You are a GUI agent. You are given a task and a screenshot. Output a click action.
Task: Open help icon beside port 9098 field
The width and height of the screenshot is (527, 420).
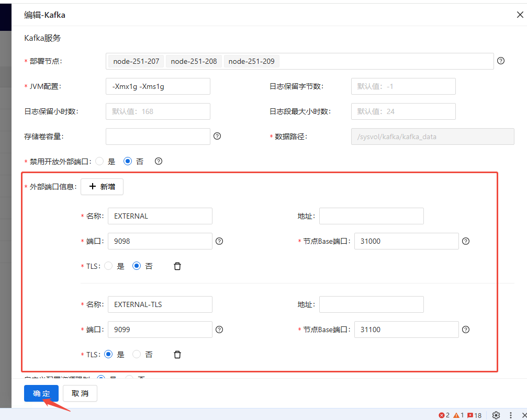(x=219, y=241)
